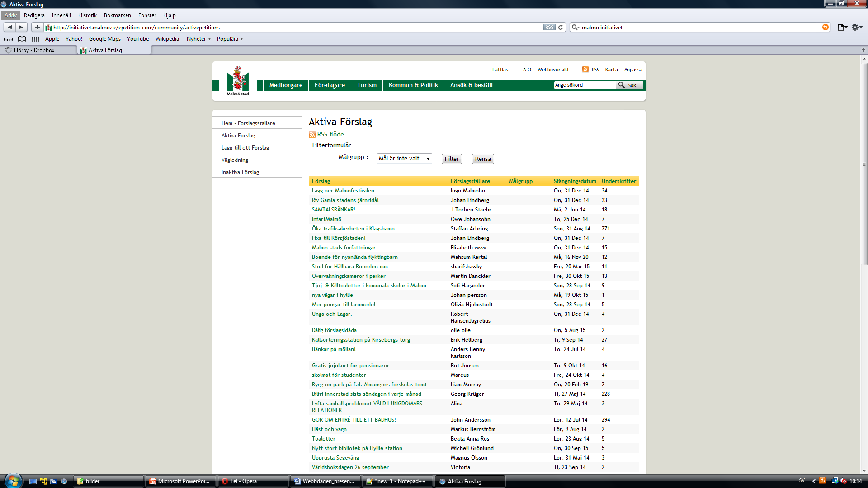Switch to Webbdagen_presentation taskbar item
This screenshot has width=868, height=488.
point(325,481)
